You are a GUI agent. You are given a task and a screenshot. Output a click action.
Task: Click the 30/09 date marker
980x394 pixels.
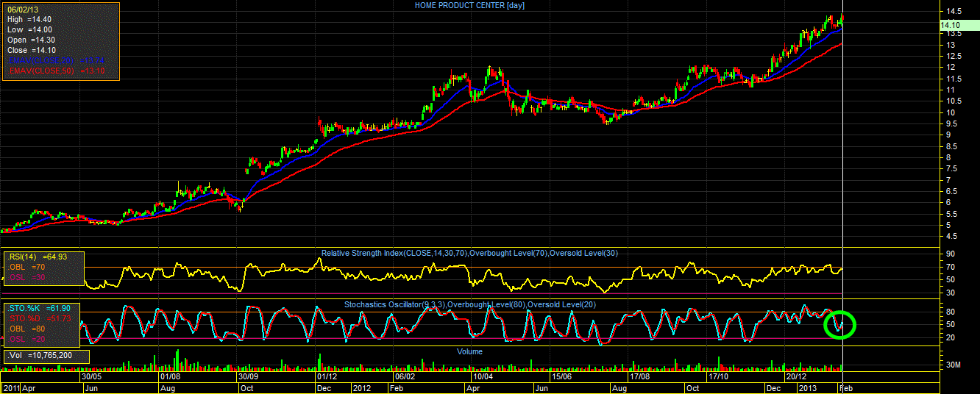tap(248, 376)
